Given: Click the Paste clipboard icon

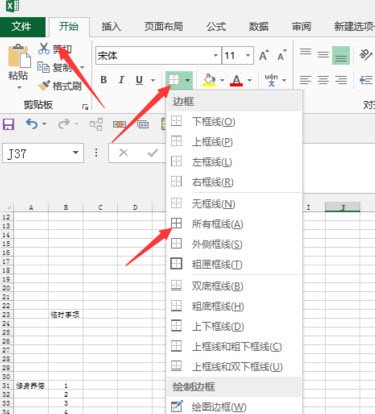Looking at the screenshot, I should click(x=19, y=55).
